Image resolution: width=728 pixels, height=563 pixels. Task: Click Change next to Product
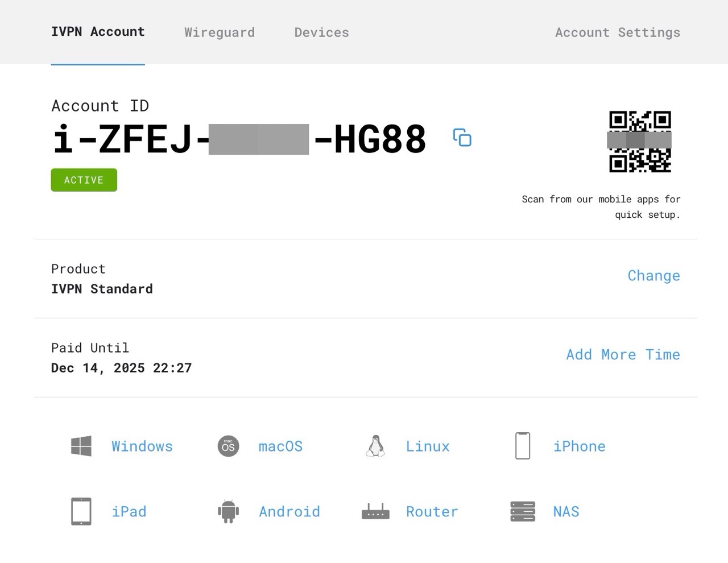[x=653, y=276]
